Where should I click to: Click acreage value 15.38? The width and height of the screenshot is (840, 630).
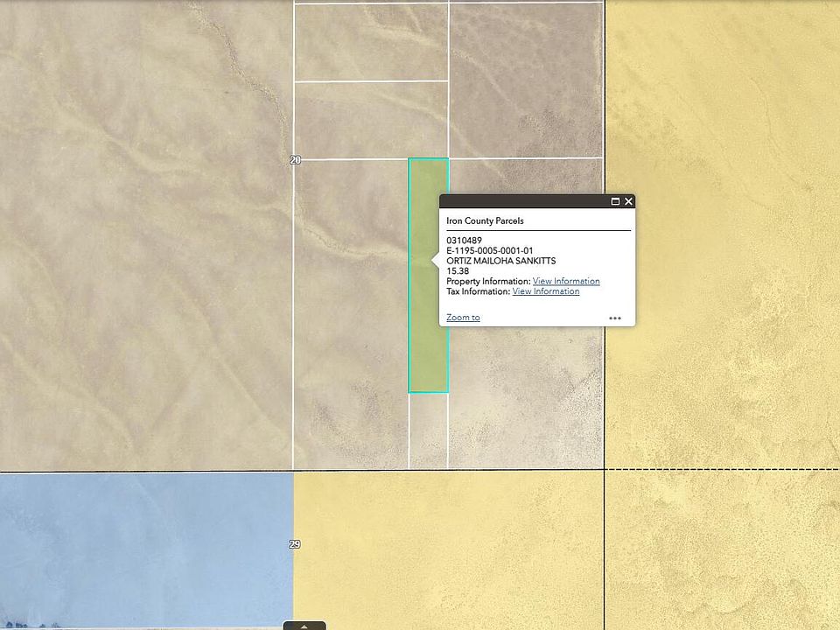[x=458, y=271]
